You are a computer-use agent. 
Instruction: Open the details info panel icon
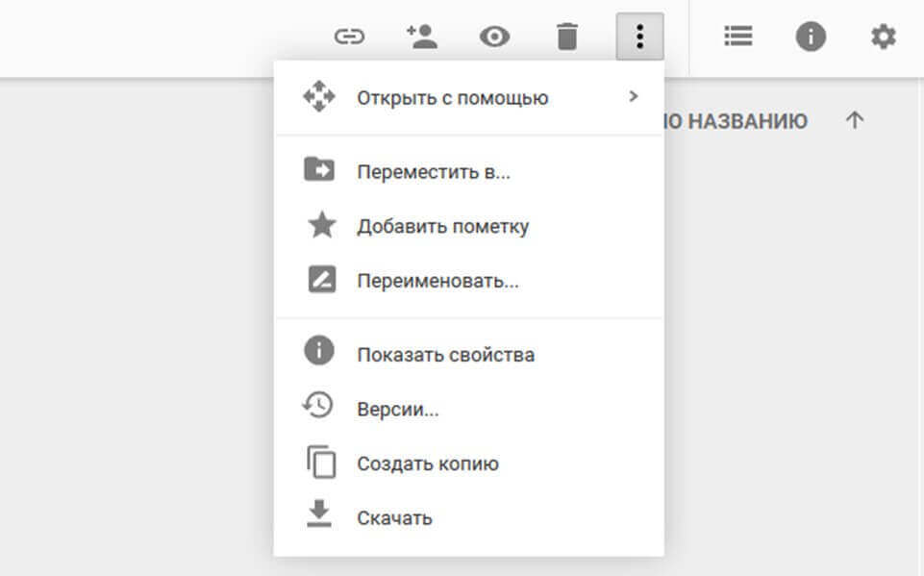(811, 37)
